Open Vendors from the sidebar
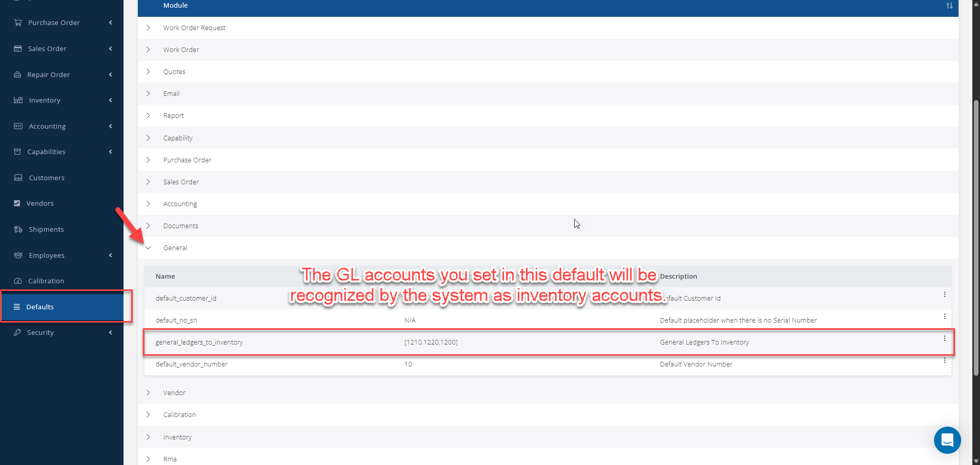The image size is (980, 465). tap(40, 203)
